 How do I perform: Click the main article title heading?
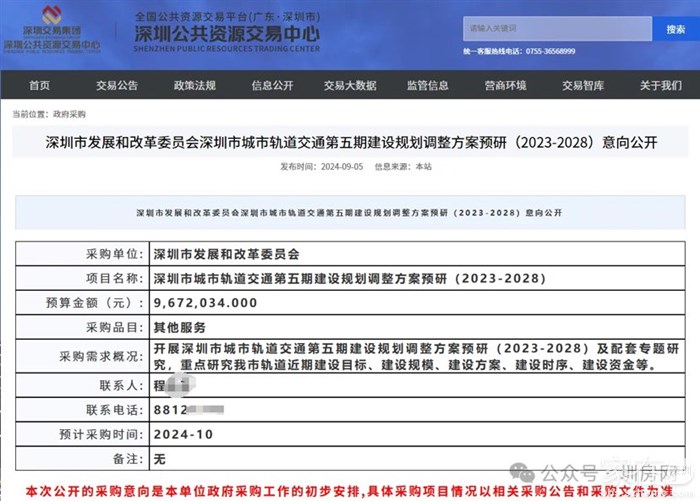pyautogui.click(x=352, y=143)
